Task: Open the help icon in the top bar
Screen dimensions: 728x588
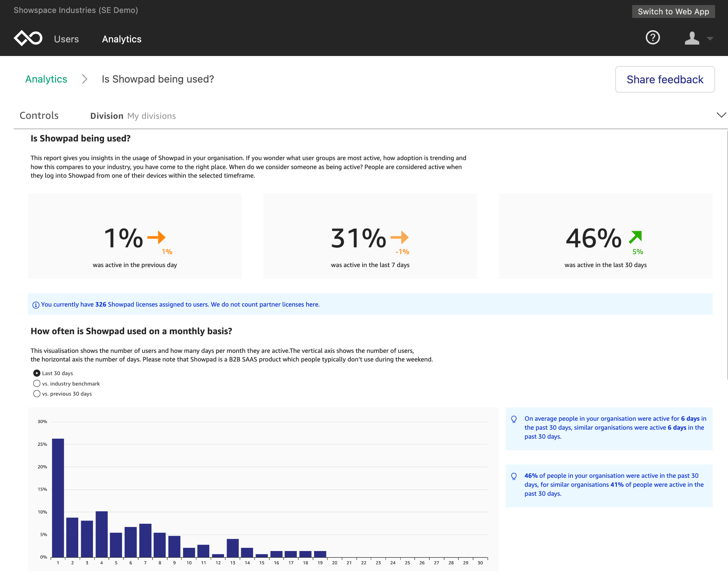Action: point(653,38)
